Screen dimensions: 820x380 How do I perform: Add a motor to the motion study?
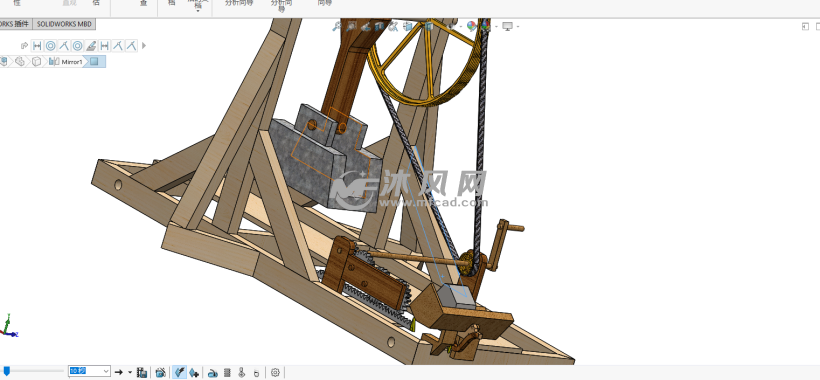[212, 373]
